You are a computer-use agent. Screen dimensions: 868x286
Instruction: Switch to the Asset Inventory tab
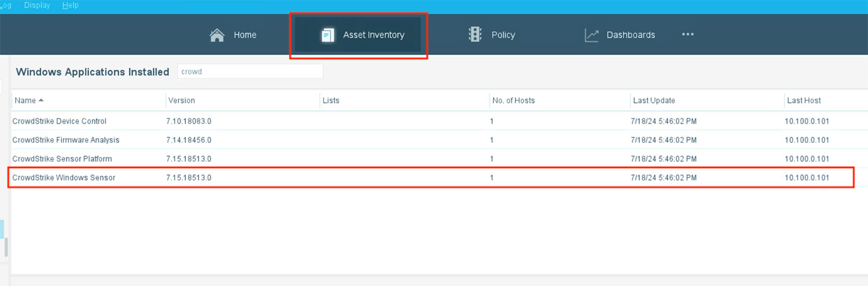pos(358,35)
